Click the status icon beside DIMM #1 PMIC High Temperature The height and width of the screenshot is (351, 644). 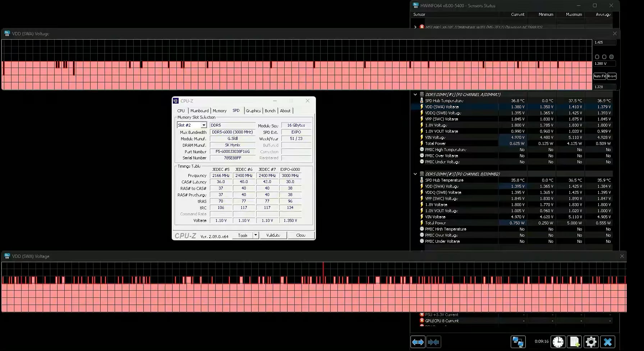pyautogui.click(x=422, y=150)
